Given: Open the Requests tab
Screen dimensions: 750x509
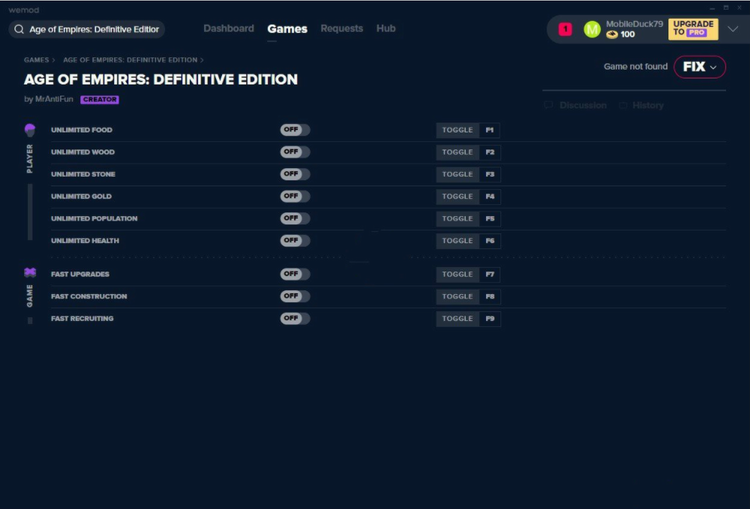Looking at the screenshot, I should pyautogui.click(x=342, y=29).
